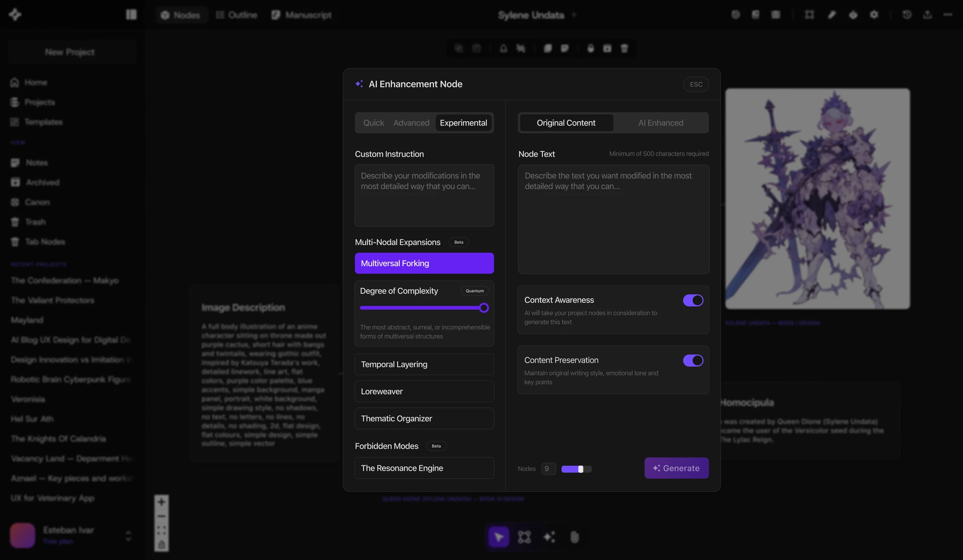Turn off Content Preservation

coord(693,360)
